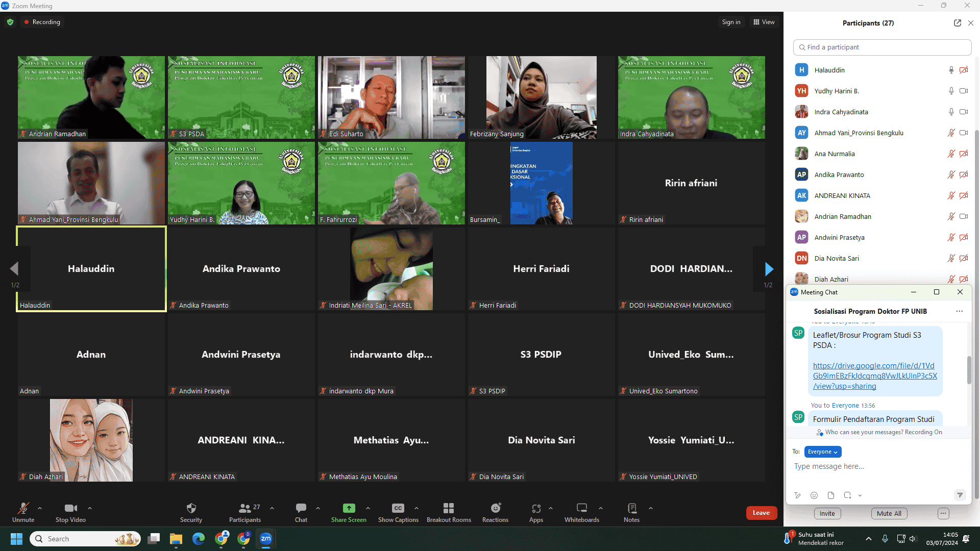Open Whiteboards
Image resolution: width=980 pixels, height=551 pixels.
coord(582,512)
